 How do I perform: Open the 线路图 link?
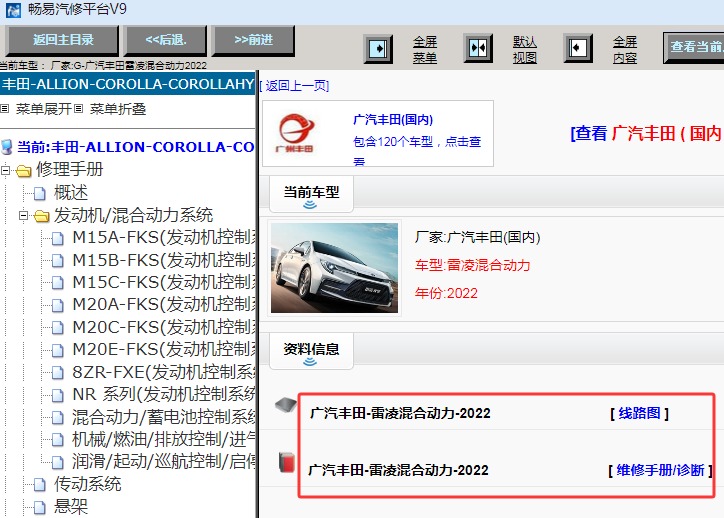(x=640, y=413)
